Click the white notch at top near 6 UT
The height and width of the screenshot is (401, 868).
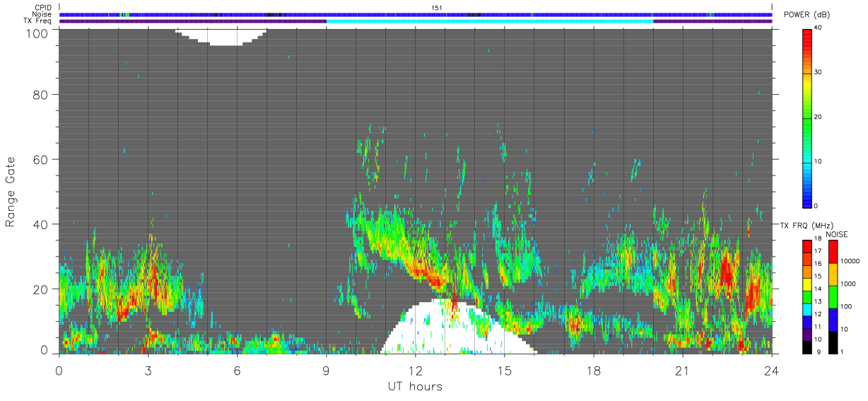221,37
